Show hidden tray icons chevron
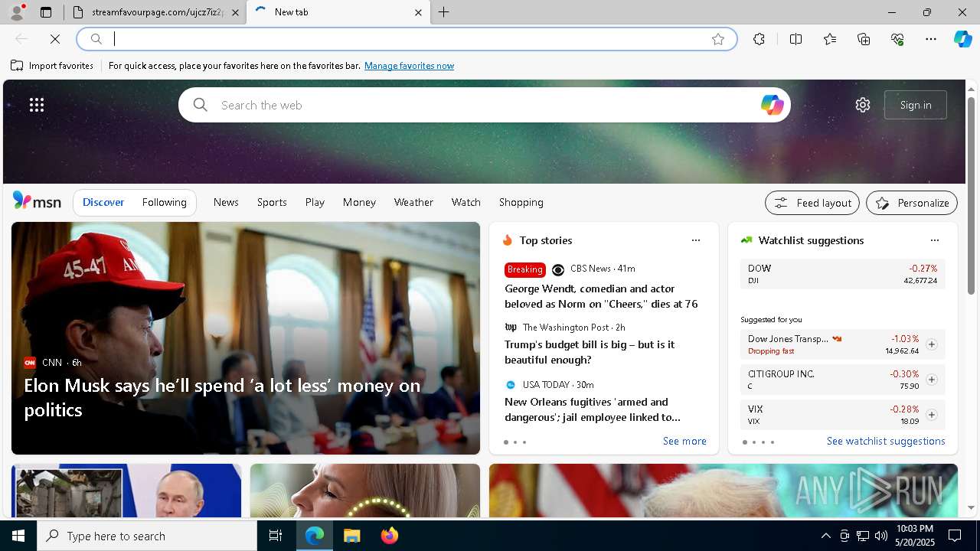The height and width of the screenshot is (551, 980). click(x=825, y=536)
